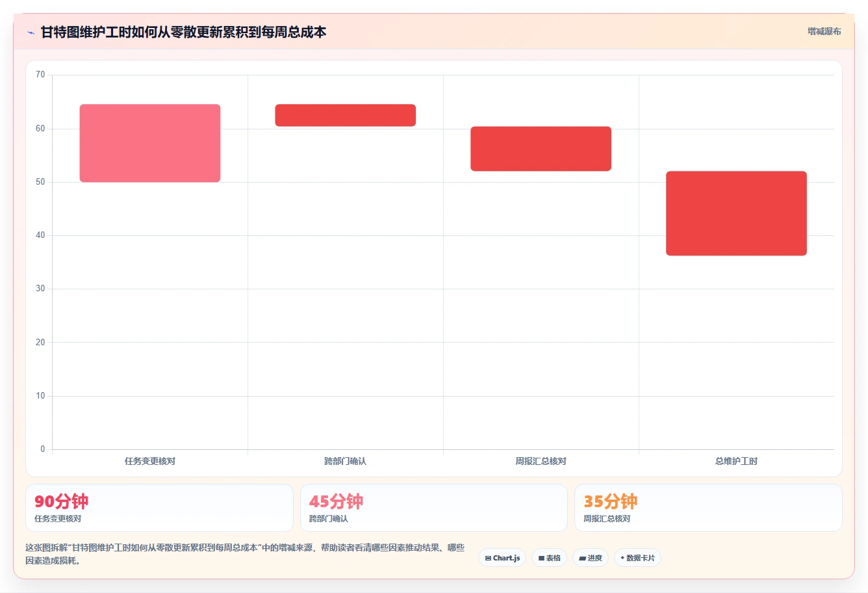868x593 pixels.
Task: Click the pink 任务变更核对 waterfall bar
Action: [x=150, y=143]
